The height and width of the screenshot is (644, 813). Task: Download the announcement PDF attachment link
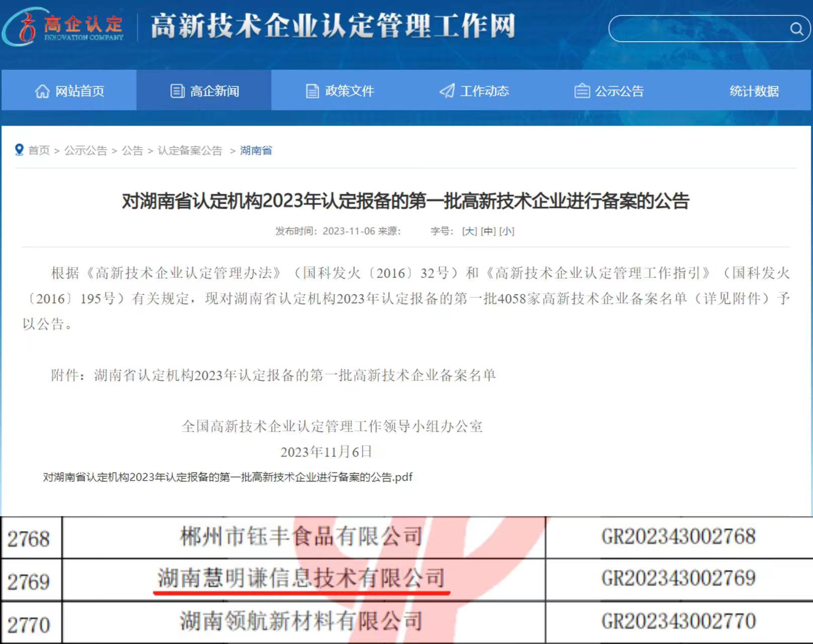pyautogui.click(x=227, y=477)
